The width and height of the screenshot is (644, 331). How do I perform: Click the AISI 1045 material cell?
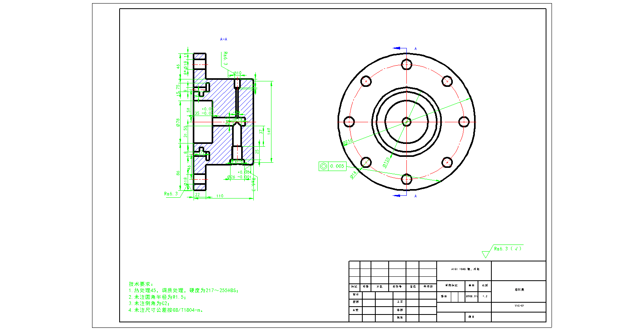tap(464, 271)
